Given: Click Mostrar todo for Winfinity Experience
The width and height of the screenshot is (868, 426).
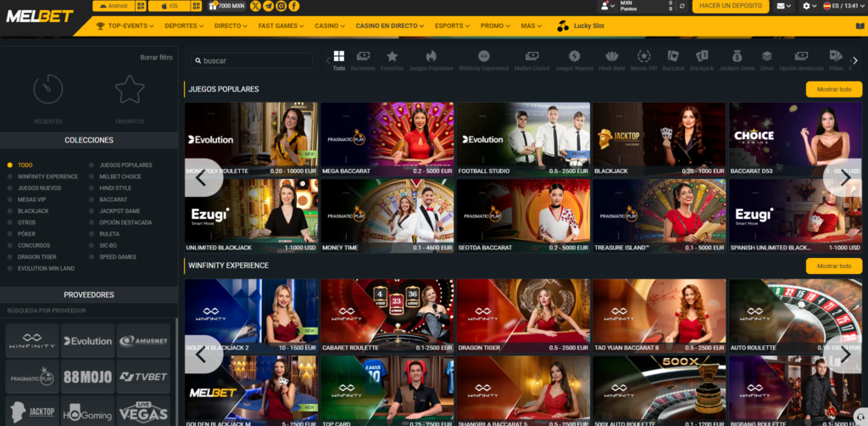Looking at the screenshot, I should click(834, 266).
